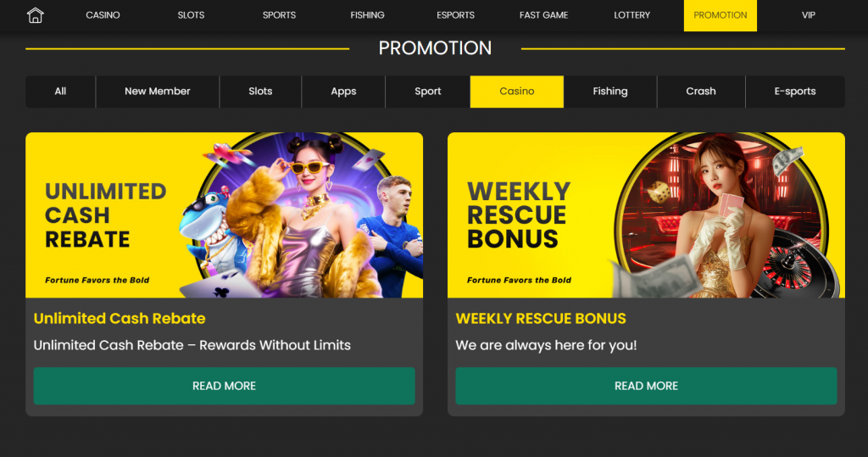This screenshot has width=868, height=457.
Task: Select the Apps promotion tab
Action: (343, 92)
